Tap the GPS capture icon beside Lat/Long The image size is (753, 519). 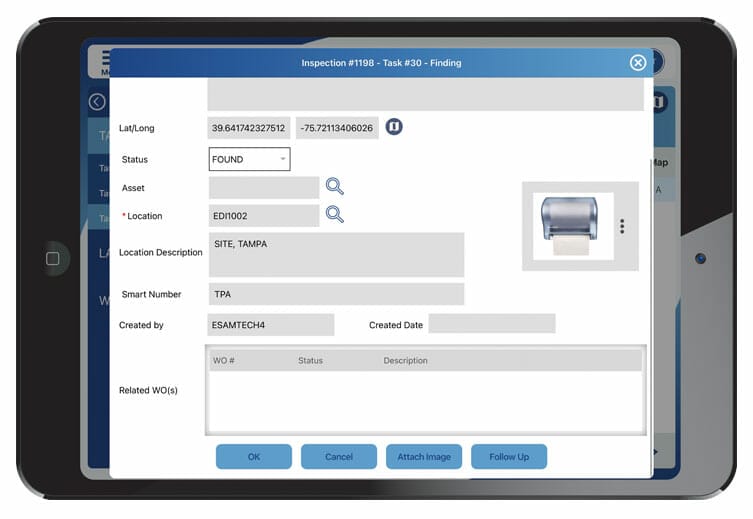tap(394, 127)
